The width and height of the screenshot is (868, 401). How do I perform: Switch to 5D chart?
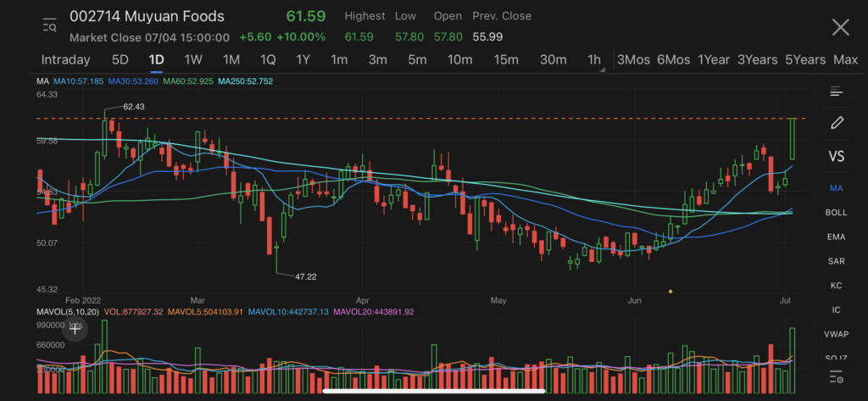point(120,60)
